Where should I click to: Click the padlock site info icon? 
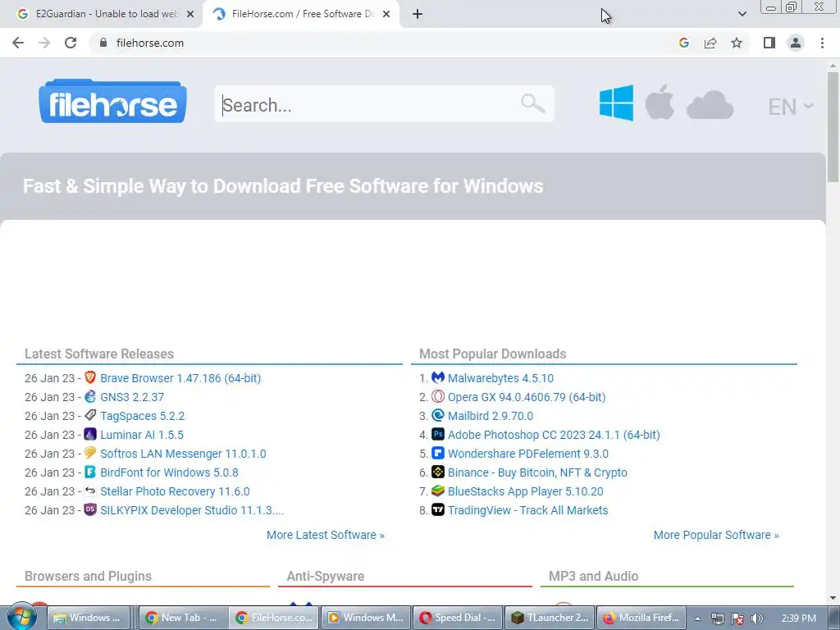coord(103,43)
